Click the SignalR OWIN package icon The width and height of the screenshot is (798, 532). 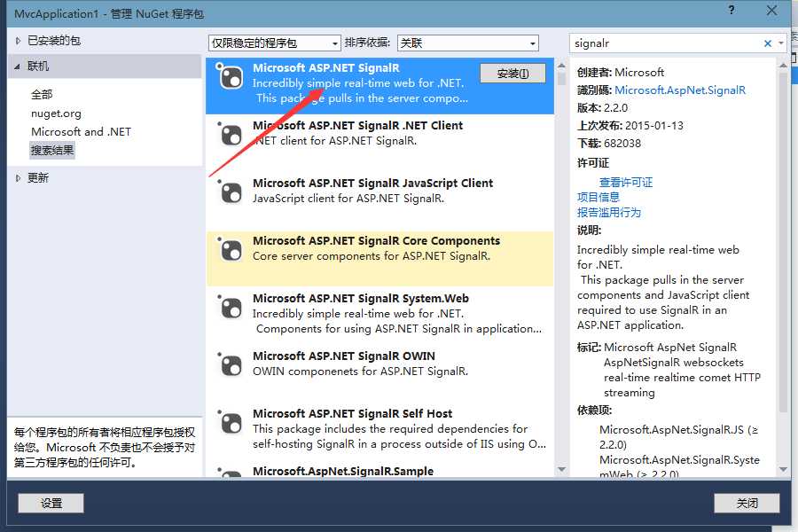click(230, 364)
